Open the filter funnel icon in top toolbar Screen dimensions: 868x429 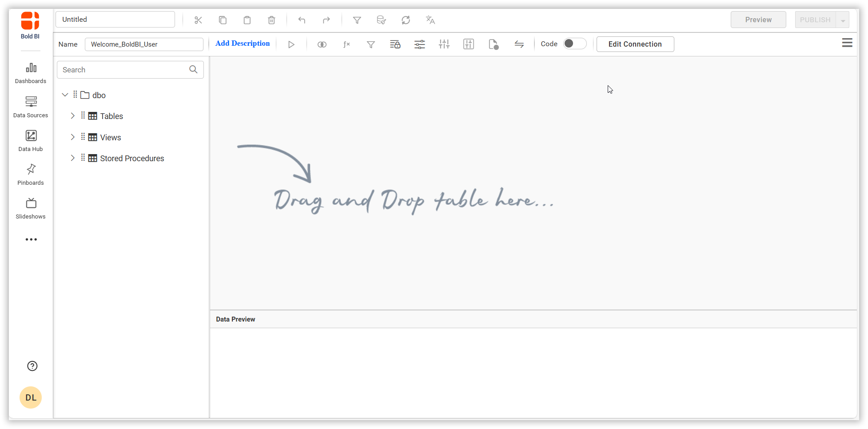(x=357, y=20)
